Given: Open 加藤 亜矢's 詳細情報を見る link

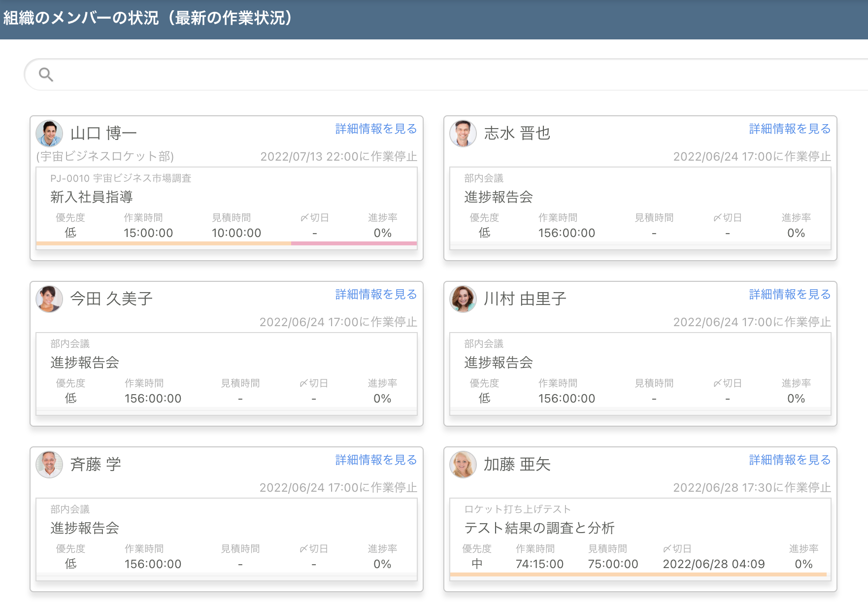Looking at the screenshot, I should [790, 460].
